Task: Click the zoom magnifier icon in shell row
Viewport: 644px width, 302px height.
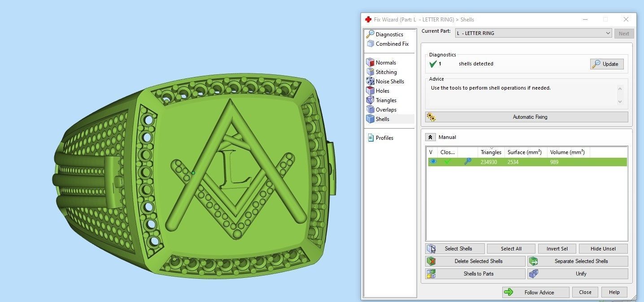Action: coord(467,162)
